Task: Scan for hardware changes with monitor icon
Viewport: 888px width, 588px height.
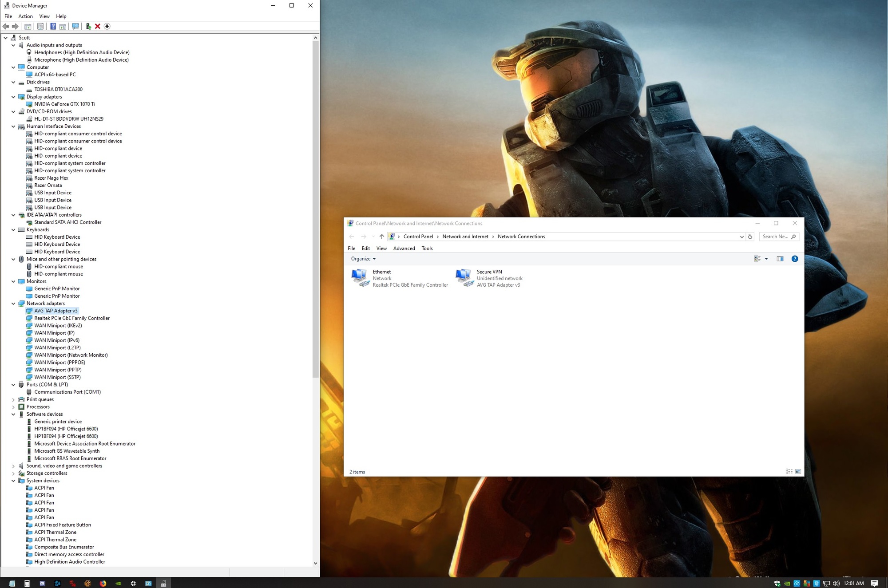Action: point(75,27)
